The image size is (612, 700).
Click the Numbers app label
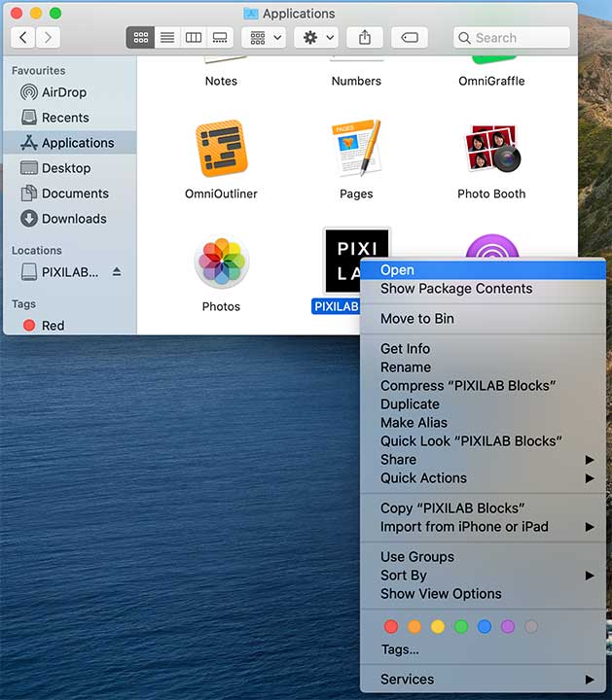click(356, 81)
